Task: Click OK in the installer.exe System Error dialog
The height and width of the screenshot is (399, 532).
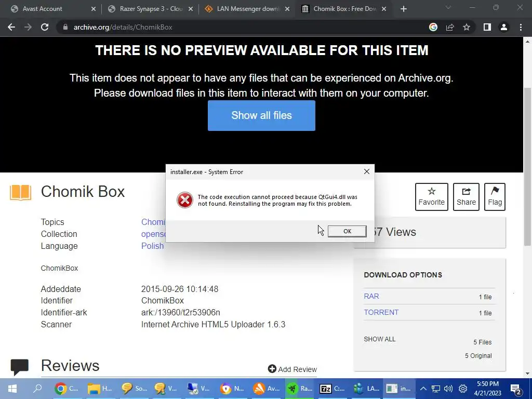Action: click(347, 231)
